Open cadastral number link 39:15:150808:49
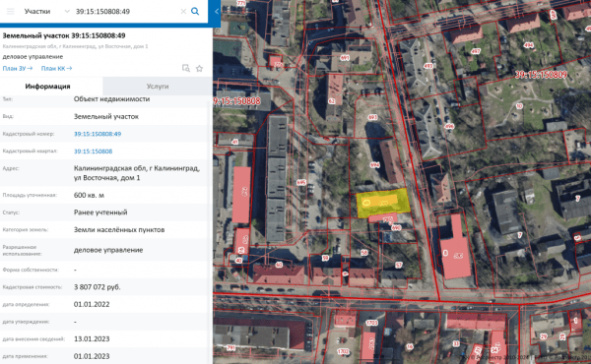The width and height of the screenshot is (591, 364). [98, 134]
